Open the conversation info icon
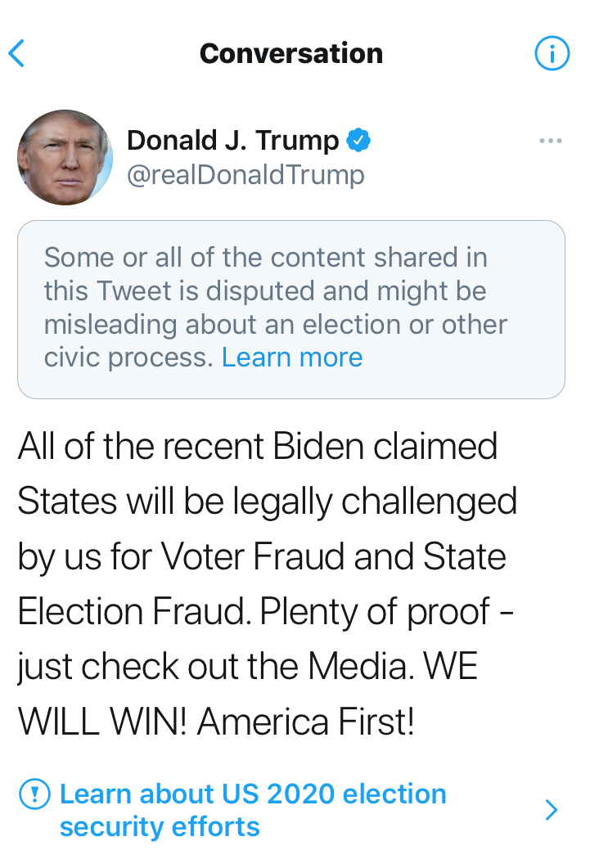 pos(552,54)
